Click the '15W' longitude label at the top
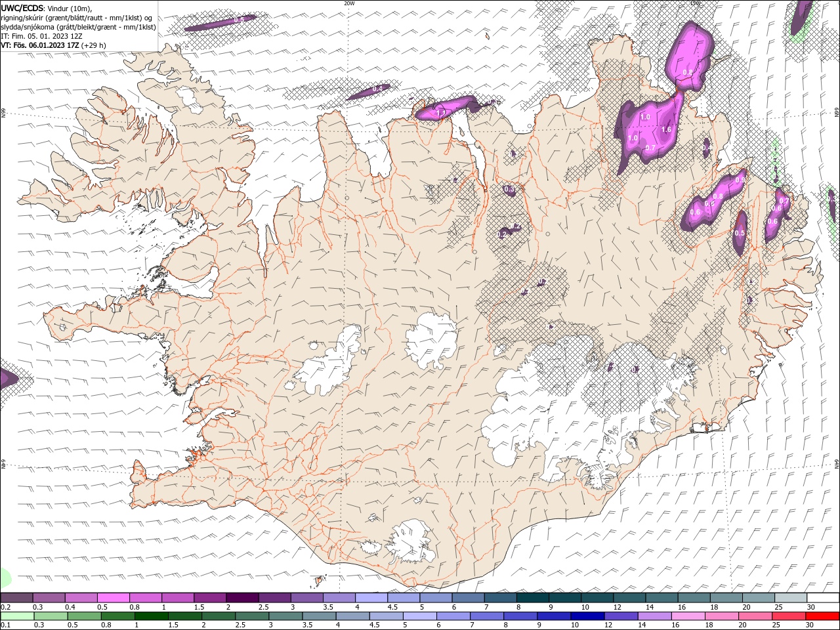 [696, 3]
